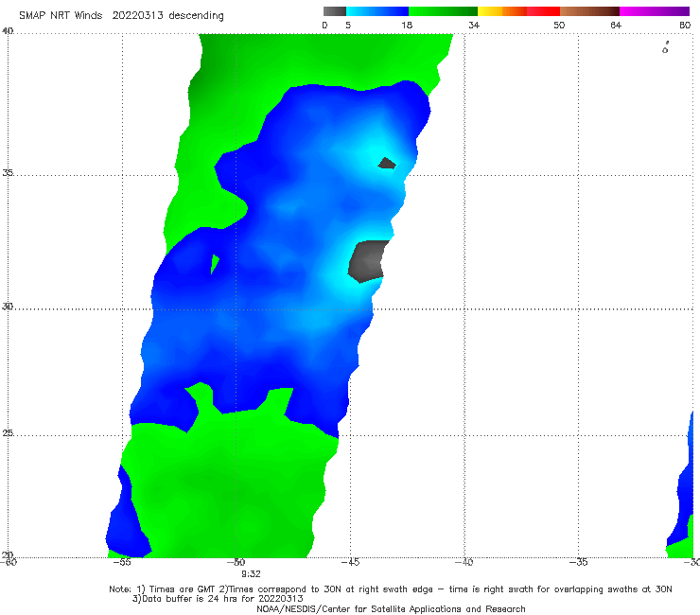The image size is (700, 615).
Task: Click the note line starting 'Note: 1) Times are GMT'
Action: pos(390,589)
